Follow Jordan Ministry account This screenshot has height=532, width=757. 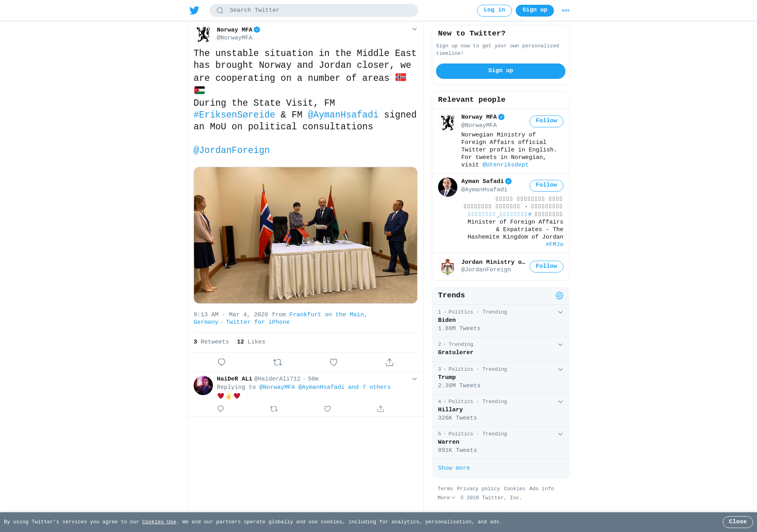[x=546, y=267]
